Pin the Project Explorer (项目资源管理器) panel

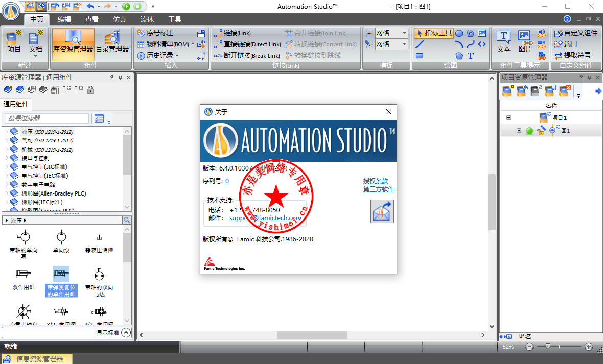coord(589,77)
